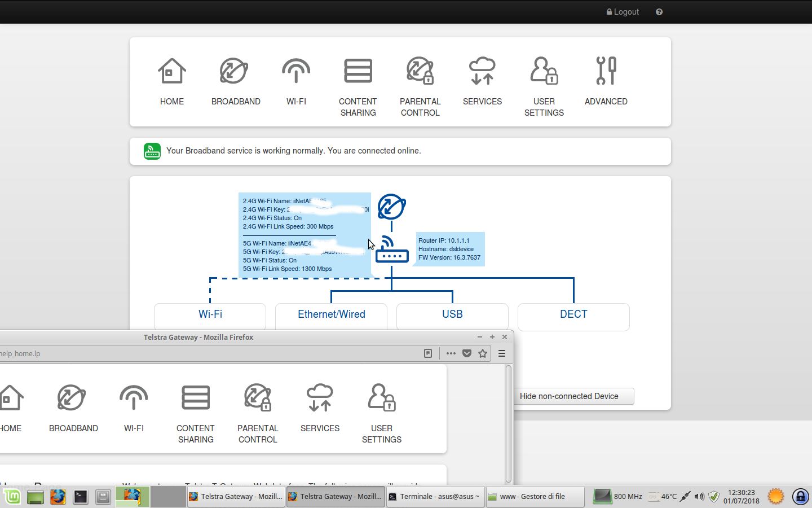Switch to first Telstra Gateway taskbar button

(236, 497)
